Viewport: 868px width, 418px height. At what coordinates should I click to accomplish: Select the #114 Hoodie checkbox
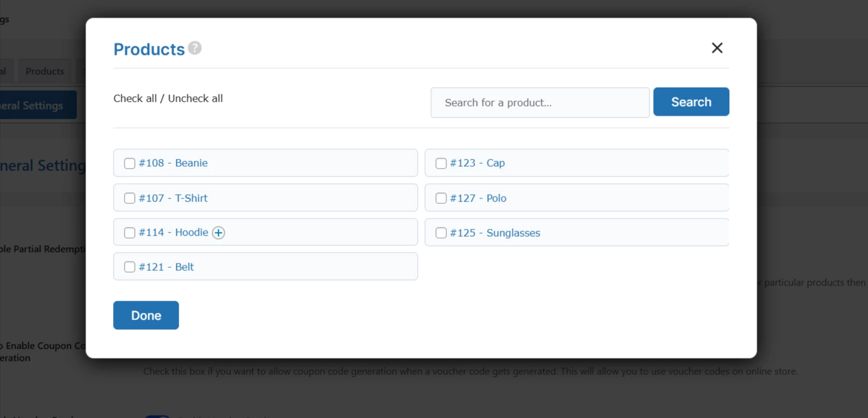click(130, 233)
